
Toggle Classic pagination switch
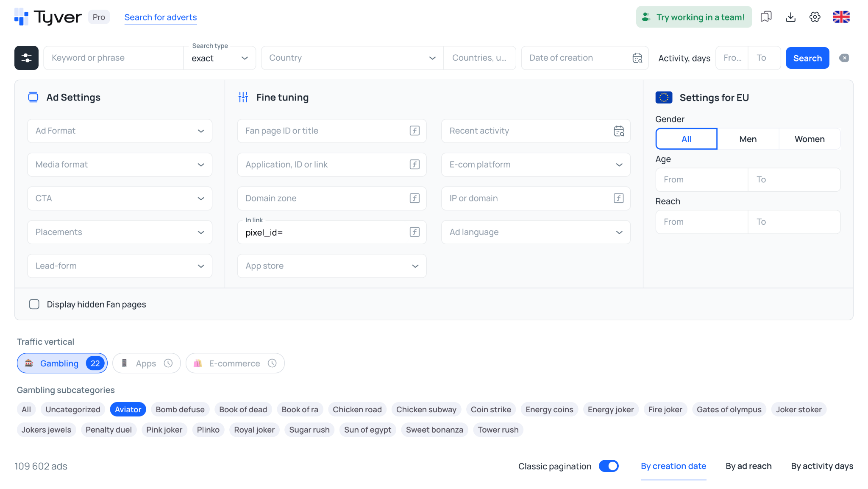click(609, 466)
